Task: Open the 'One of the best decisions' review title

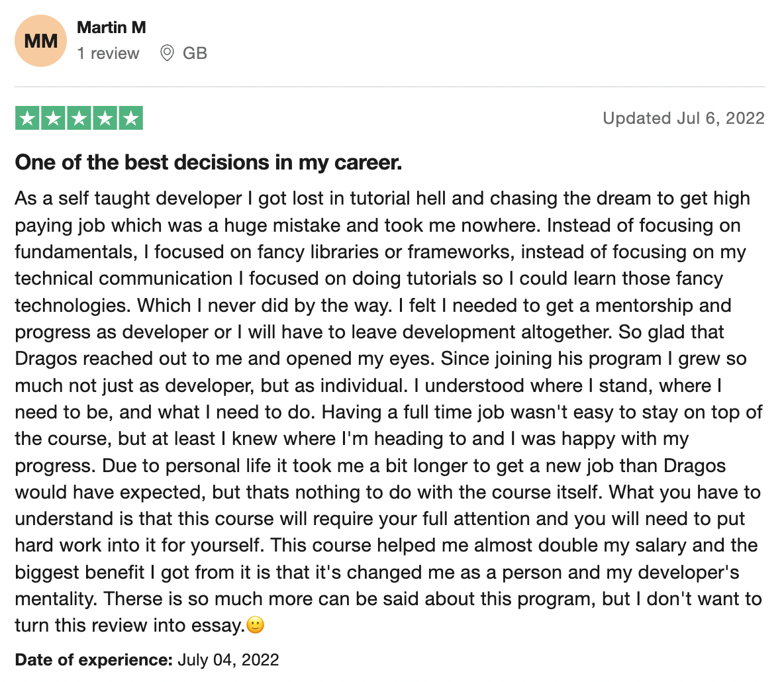Action: (209, 162)
